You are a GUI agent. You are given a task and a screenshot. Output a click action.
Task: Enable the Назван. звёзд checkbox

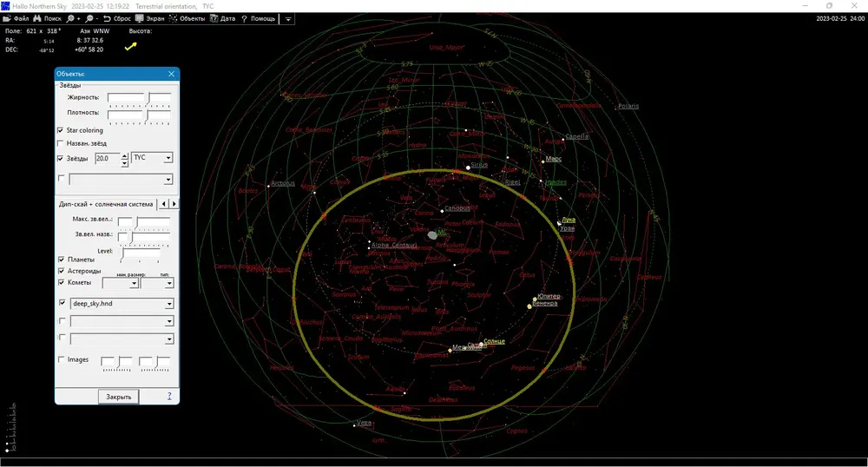click(61, 143)
